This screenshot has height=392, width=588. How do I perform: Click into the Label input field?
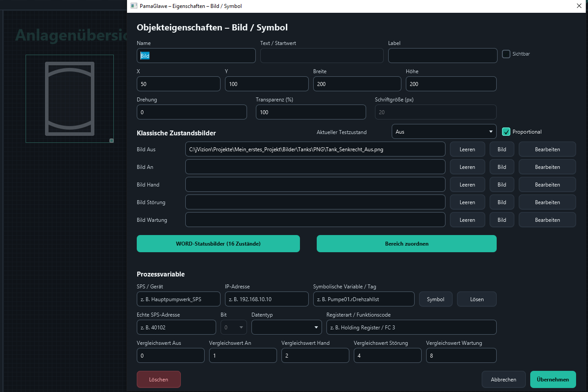[x=442, y=56]
